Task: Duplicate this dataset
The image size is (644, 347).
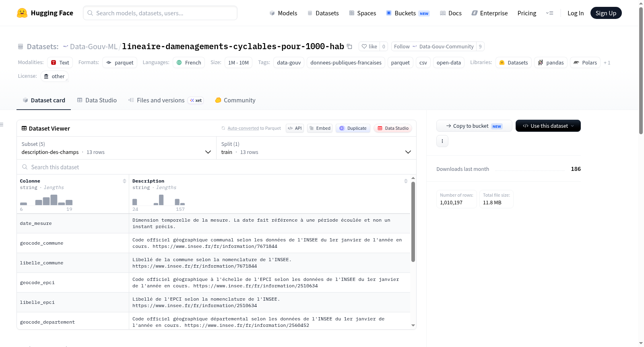Action: pyautogui.click(x=353, y=128)
